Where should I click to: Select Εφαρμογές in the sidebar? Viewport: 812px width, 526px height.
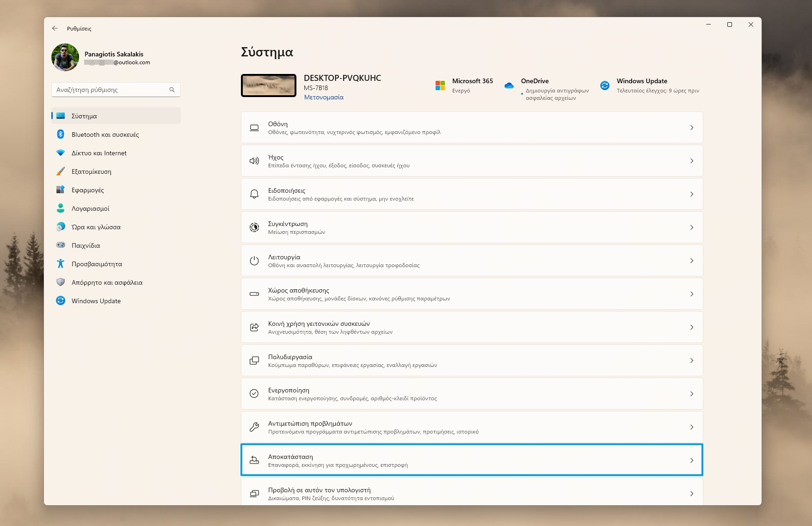[88, 190]
